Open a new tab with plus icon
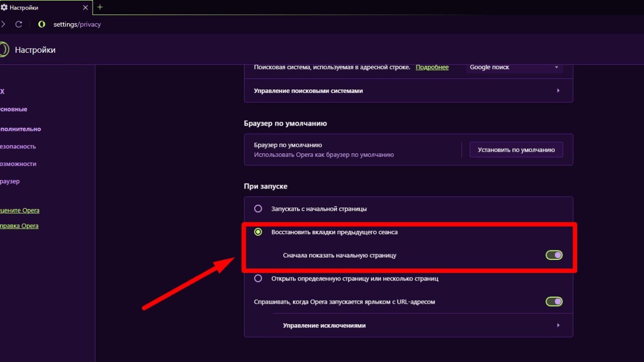 100,7
